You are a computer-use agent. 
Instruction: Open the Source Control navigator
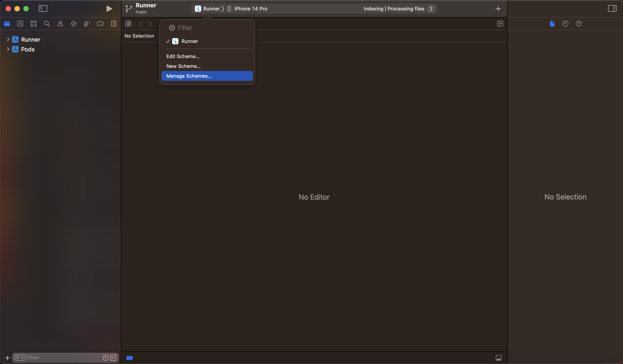coord(20,24)
